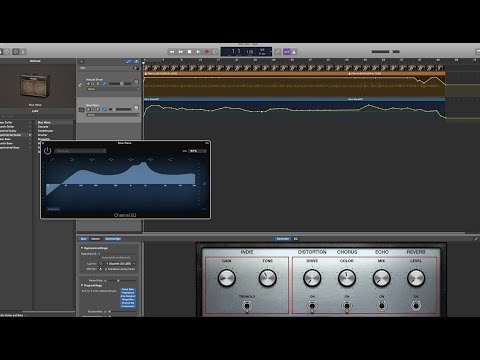Toggle the purple count-in button

pyautogui.click(x=287, y=52)
